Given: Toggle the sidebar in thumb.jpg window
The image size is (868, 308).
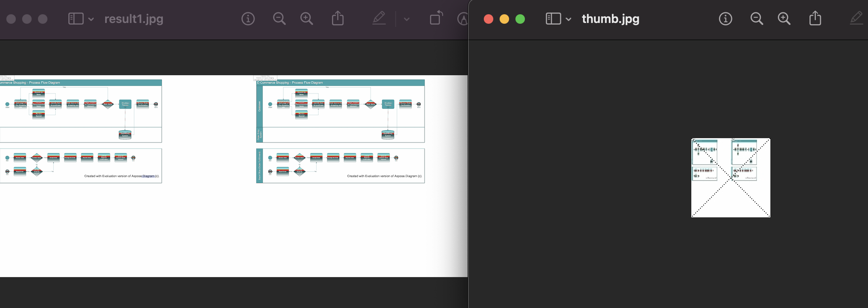Looking at the screenshot, I should 553,19.
